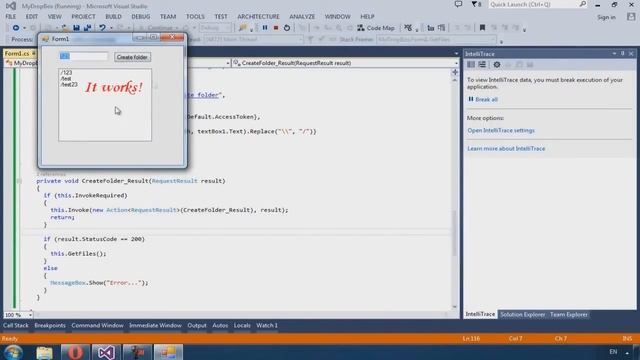Image resolution: width=640 pixels, height=360 pixels.
Task: Open the solution configuration Debug dropdown
Action: click(x=216, y=28)
